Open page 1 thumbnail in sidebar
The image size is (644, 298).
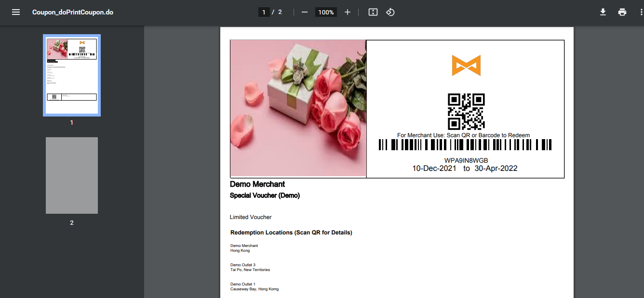(x=72, y=75)
